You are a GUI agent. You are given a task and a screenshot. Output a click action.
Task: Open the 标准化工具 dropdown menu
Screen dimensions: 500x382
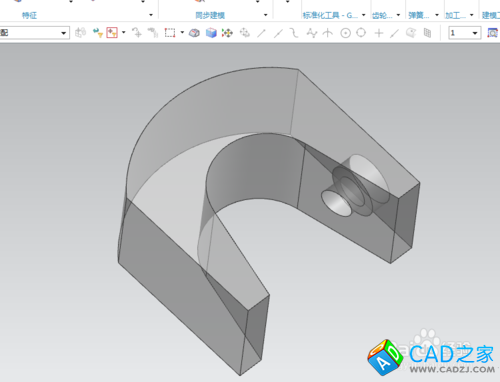(364, 15)
